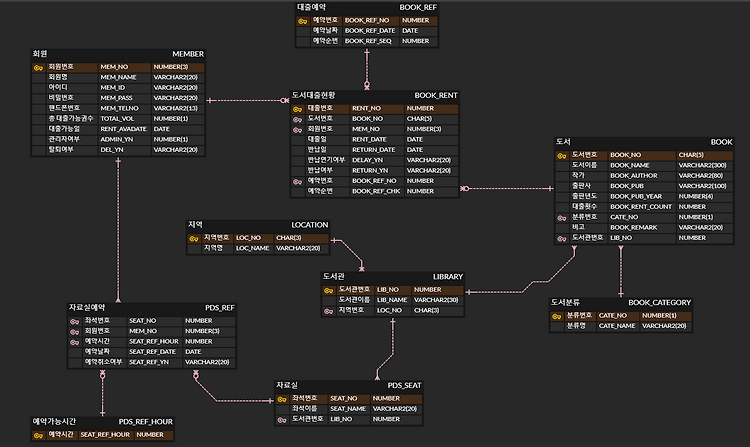Click the MEM_PASS column name

[x=116, y=98]
